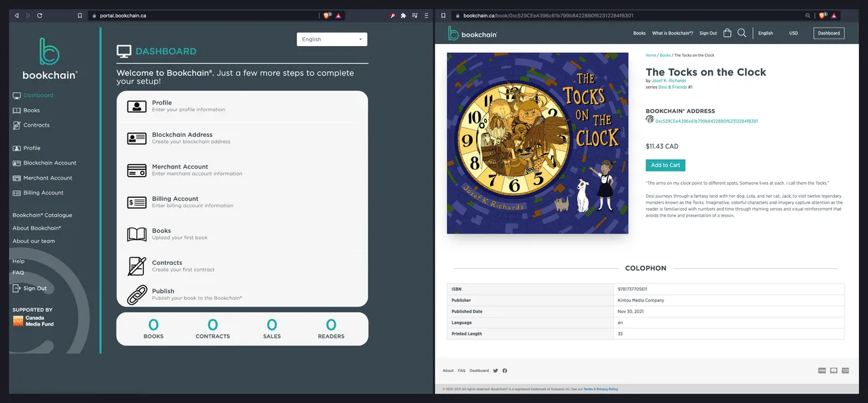868x403 pixels.
Task: Sign Out from the store top nav
Action: point(708,33)
